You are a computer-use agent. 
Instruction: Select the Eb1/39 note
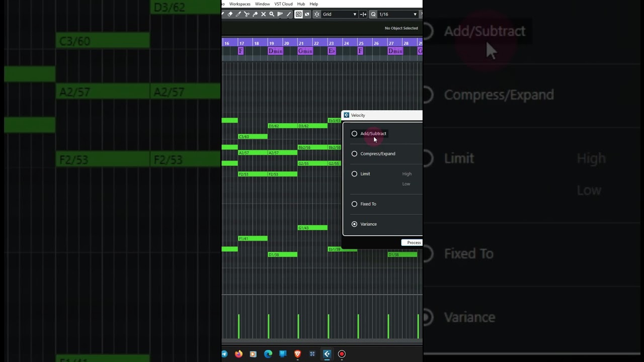pyautogui.click(x=343, y=249)
